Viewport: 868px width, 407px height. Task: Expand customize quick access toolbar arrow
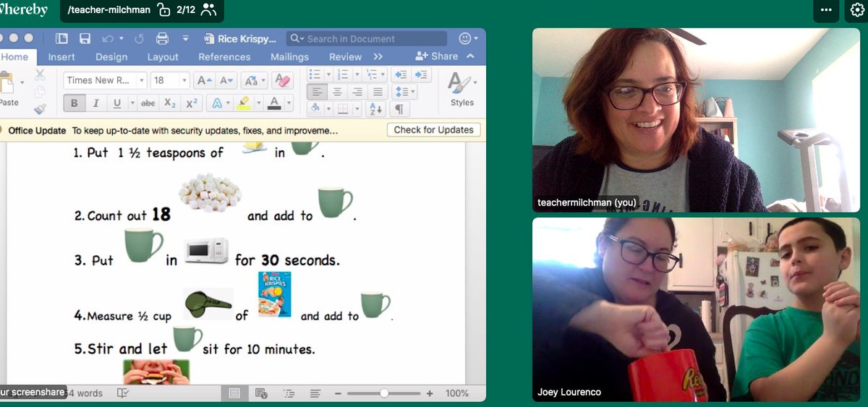(186, 38)
